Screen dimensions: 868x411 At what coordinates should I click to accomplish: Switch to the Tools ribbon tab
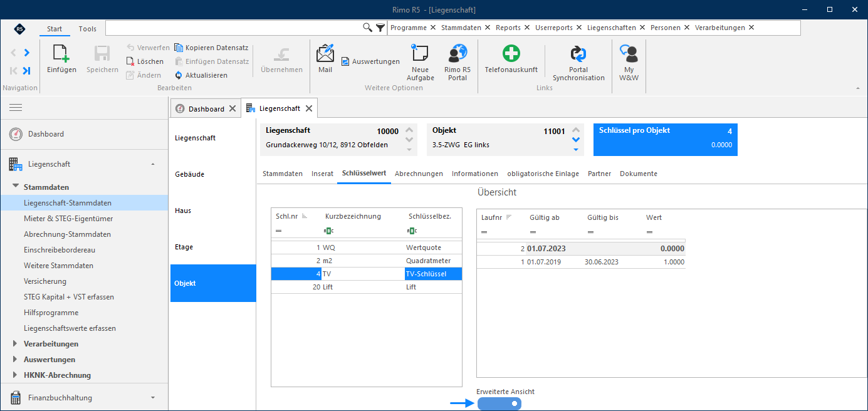pyautogui.click(x=88, y=29)
